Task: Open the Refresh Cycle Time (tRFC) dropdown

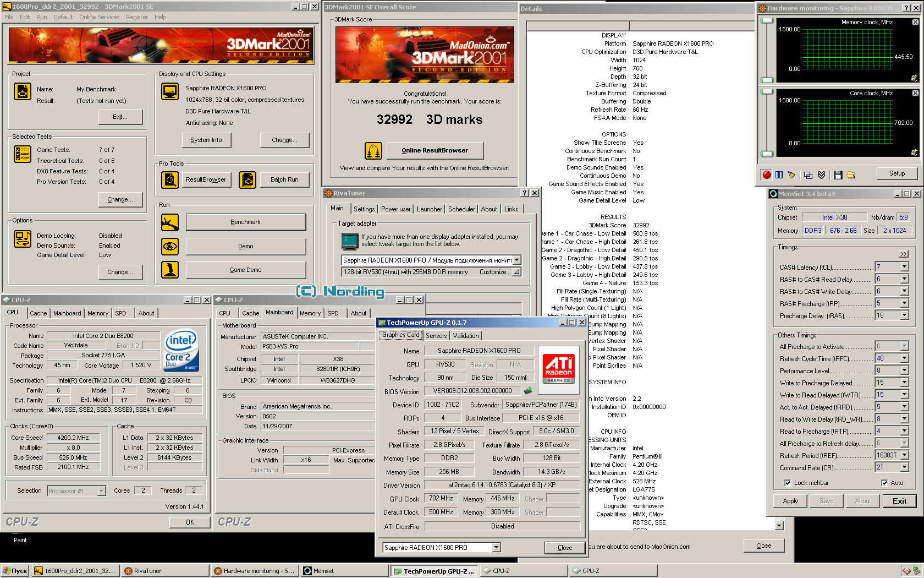Action: 904,358
